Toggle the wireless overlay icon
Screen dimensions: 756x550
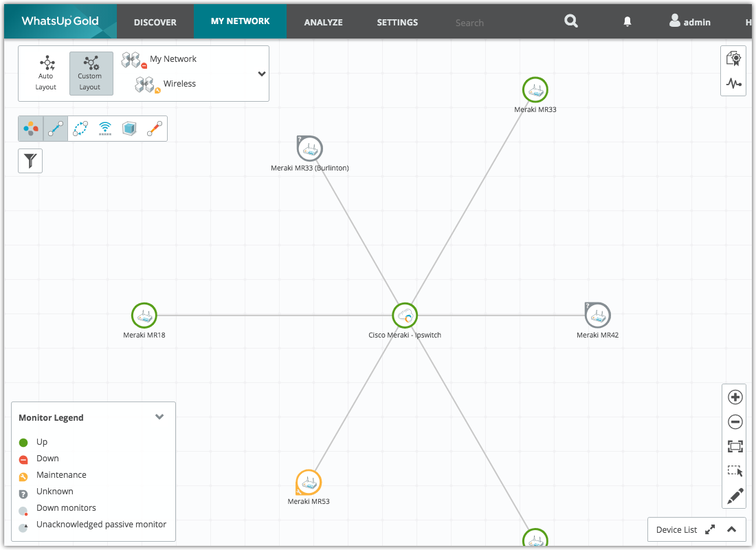(105, 129)
